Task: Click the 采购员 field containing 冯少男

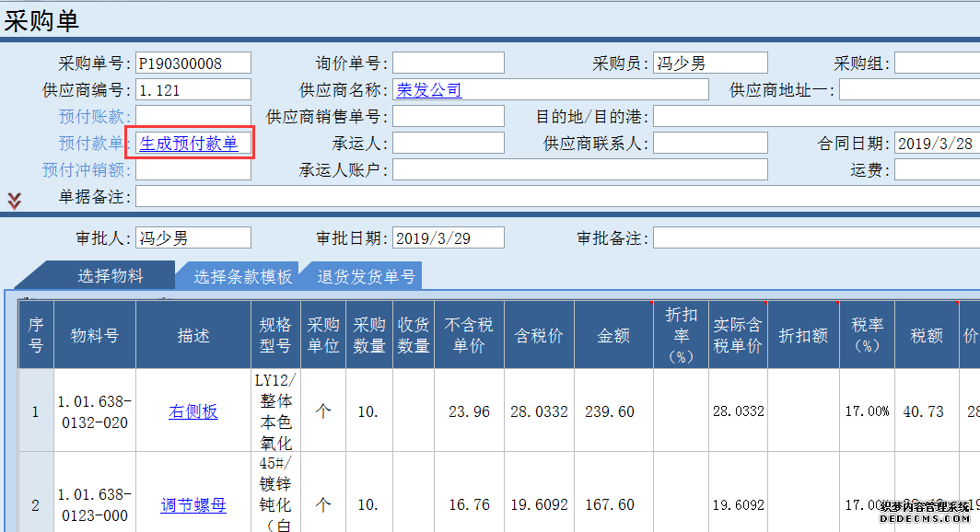Action: (710, 64)
